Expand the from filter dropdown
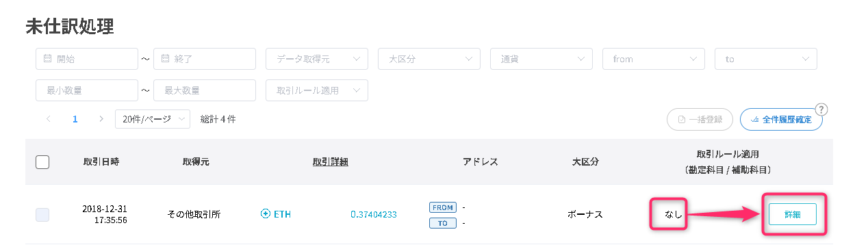This screenshot has width=868, height=247. pyautogui.click(x=654, y=59)
